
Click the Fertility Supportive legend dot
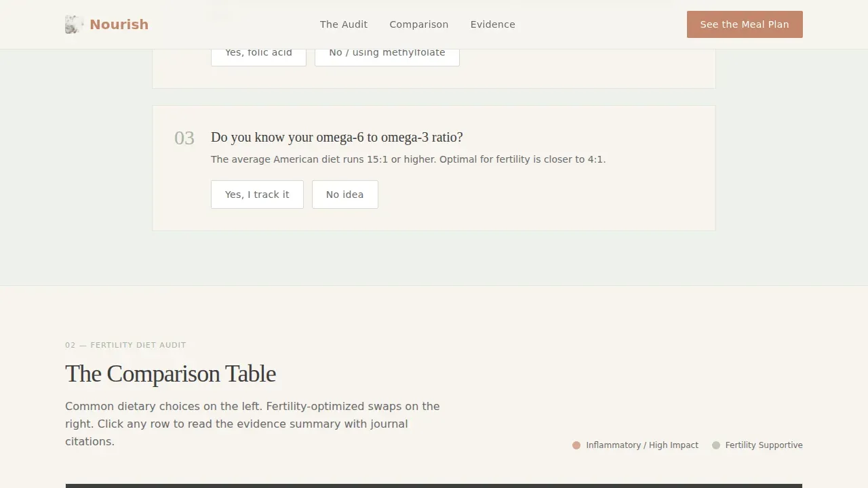716,445
